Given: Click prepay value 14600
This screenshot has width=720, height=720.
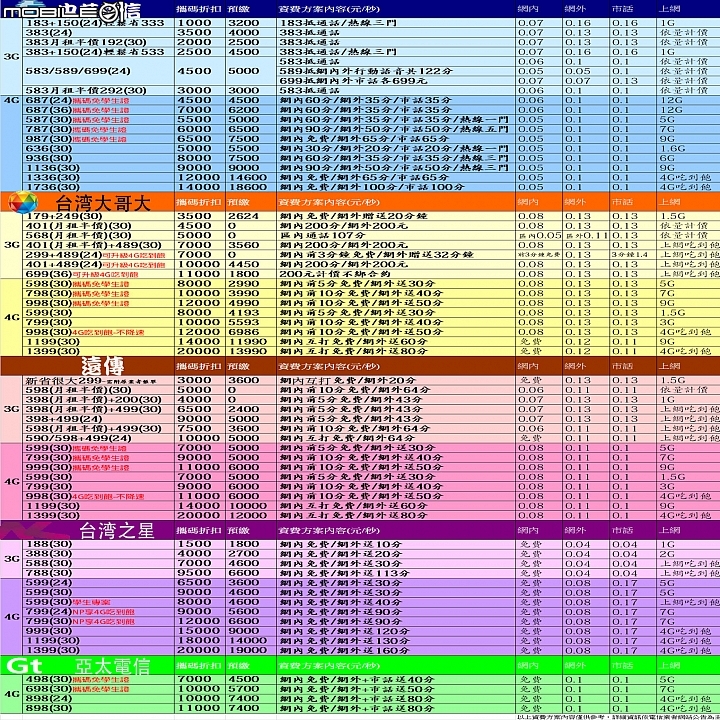Looking at the screenshot, I should (248, 177).
